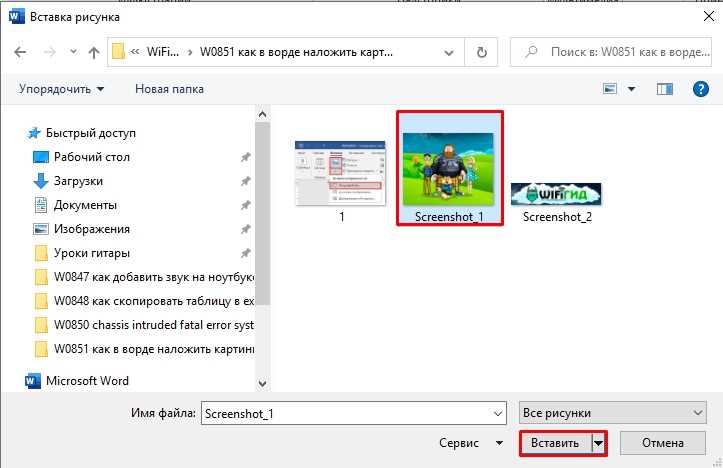Click the Word icon in title bar
The image size is (723, 468).
click(x=17, y=17)
